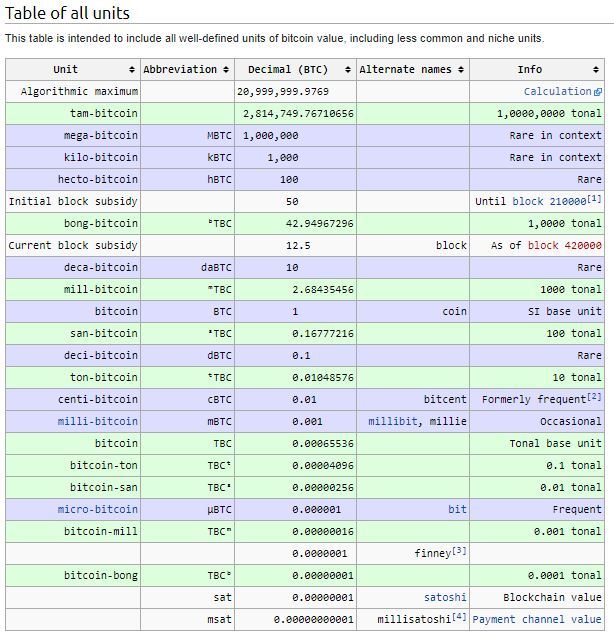Open the micro-bitcoin link
The height and width of the screenshot is (644, 614).
98,509
